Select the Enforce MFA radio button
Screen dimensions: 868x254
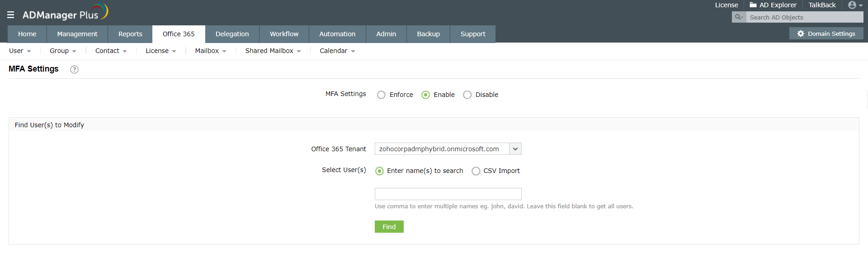[381, 95]
